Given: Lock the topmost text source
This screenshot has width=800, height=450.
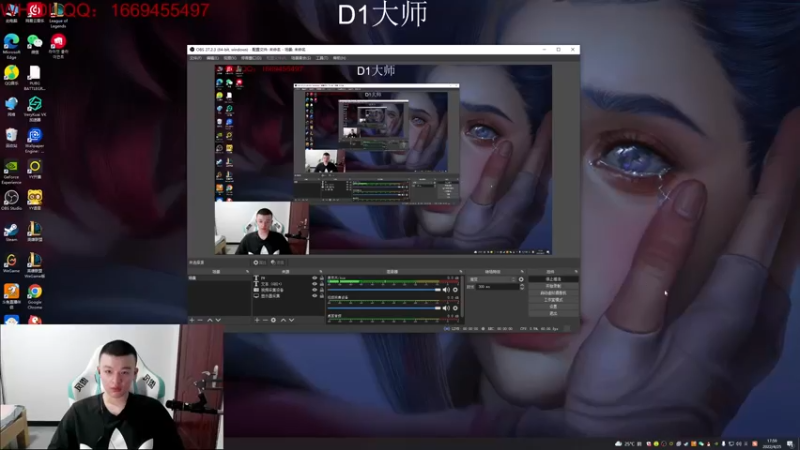Looking at the screenshot, I should pos(321,278).
